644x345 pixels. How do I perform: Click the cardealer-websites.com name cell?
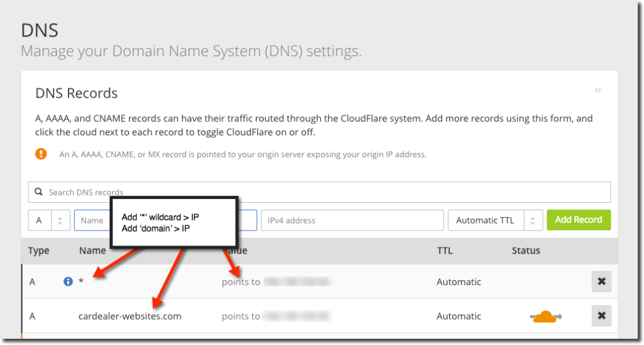click(x=130, y=316)
